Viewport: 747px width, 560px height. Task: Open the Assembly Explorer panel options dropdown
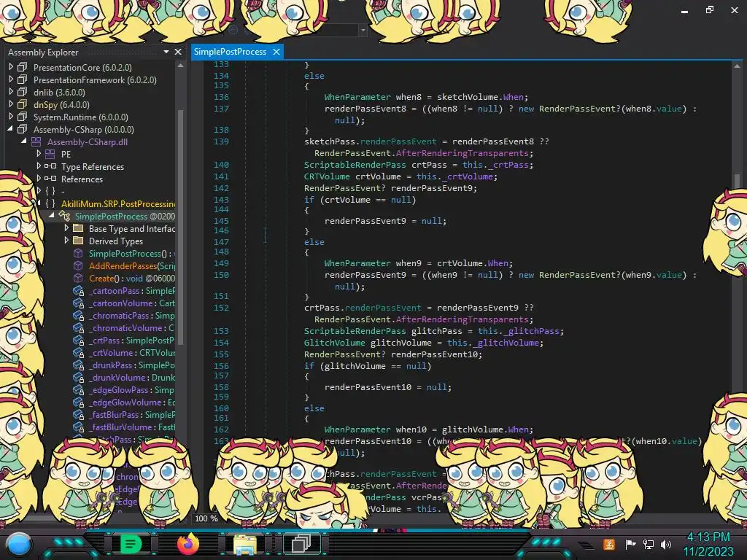coord(166,52)
